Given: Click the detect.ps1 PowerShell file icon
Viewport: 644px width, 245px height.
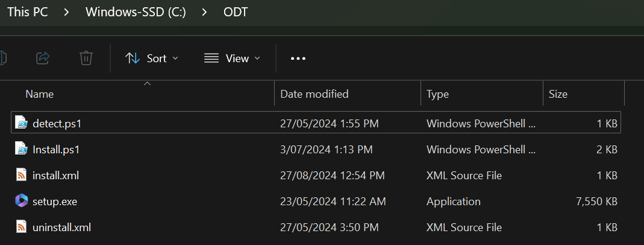Looking at the screenshot, I should (x=21, y=124).
